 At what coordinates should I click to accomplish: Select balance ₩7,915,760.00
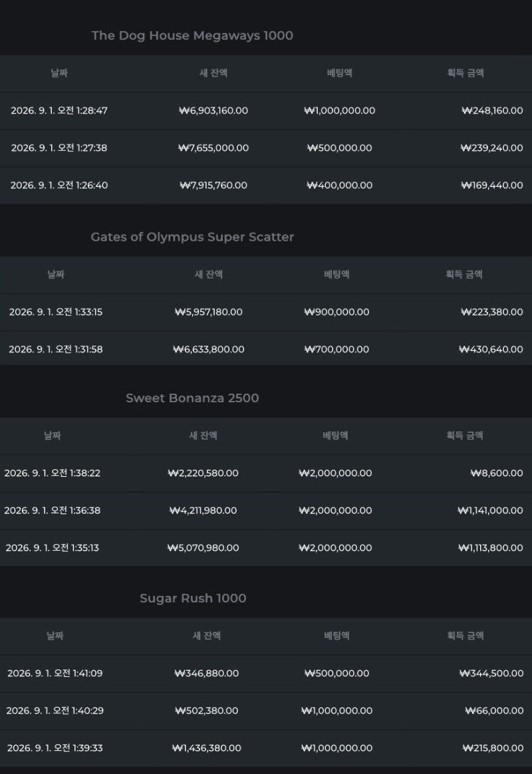pyautogui.click(x=213, y=186)
